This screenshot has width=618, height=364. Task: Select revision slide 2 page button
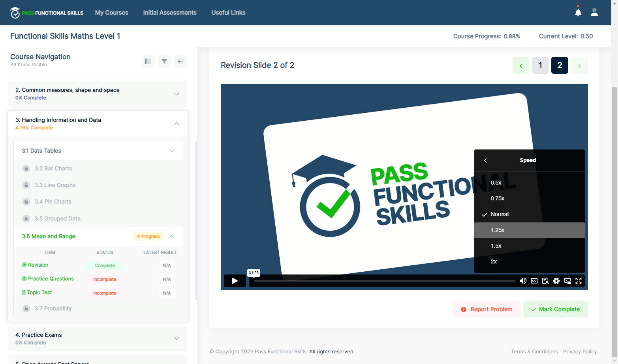click(x=560, y=65)
